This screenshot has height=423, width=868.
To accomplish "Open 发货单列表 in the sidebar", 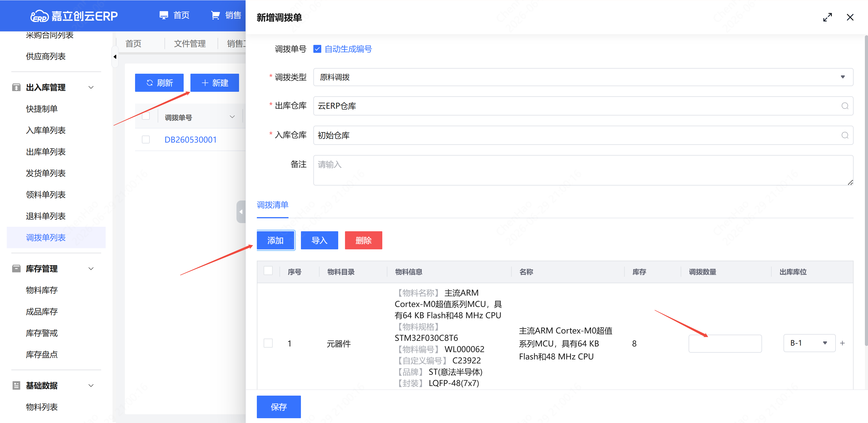I will pos(46,173).
